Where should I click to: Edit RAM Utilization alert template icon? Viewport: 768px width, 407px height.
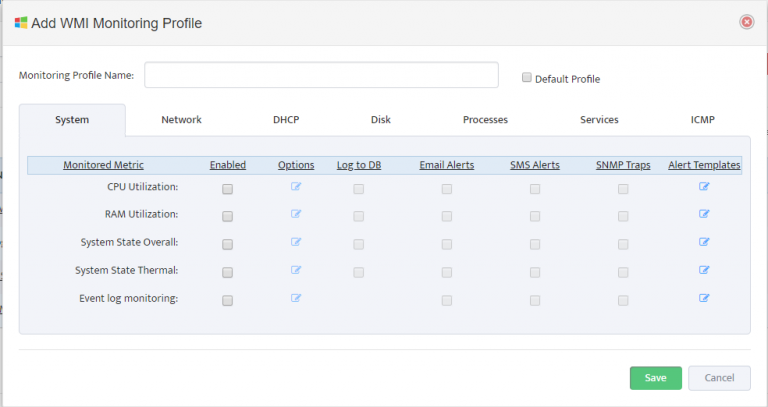(704, 213)
